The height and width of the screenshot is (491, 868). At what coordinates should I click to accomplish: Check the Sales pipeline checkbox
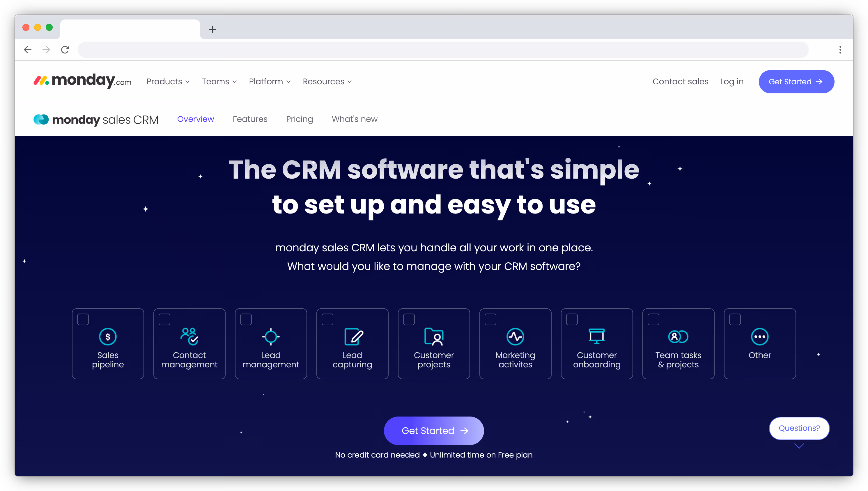[x=83, y=319]
